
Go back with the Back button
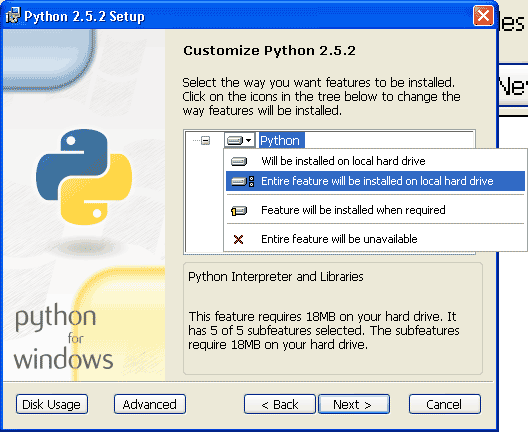click(279, 404)
